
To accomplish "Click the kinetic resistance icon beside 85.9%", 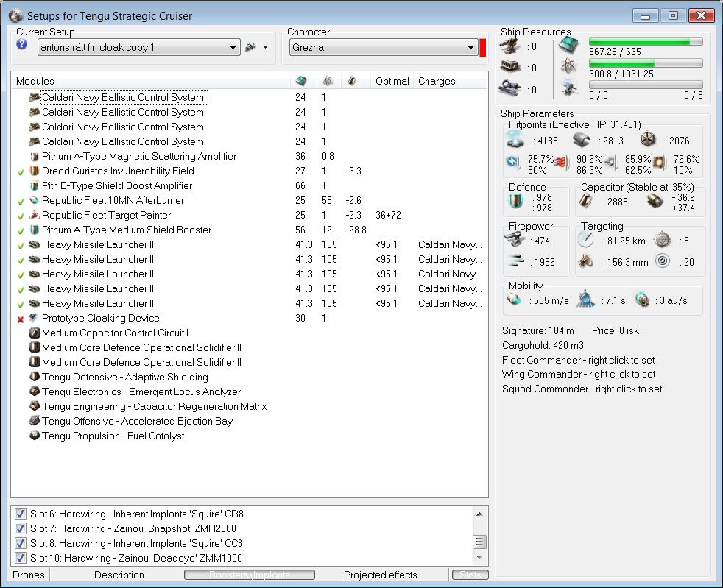I will pos(610,162).
